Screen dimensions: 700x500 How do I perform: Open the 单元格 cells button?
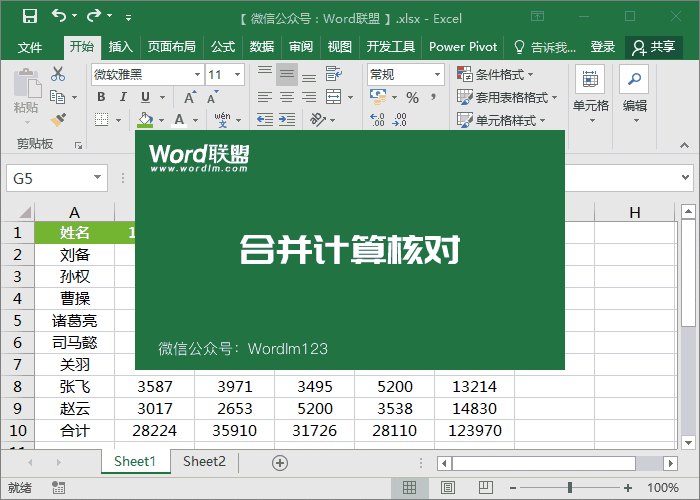[x=590, y=95]
